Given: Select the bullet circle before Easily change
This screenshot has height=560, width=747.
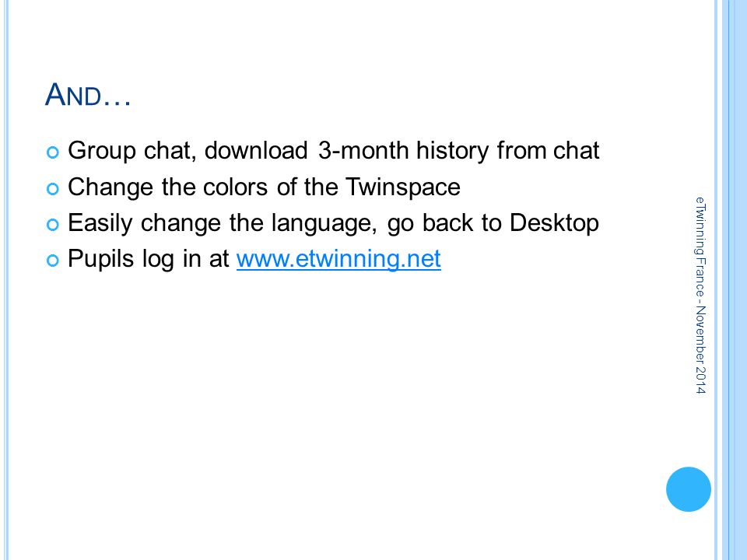Looking at the screenshot, I should pyautogui.click(x=53, y=225).
